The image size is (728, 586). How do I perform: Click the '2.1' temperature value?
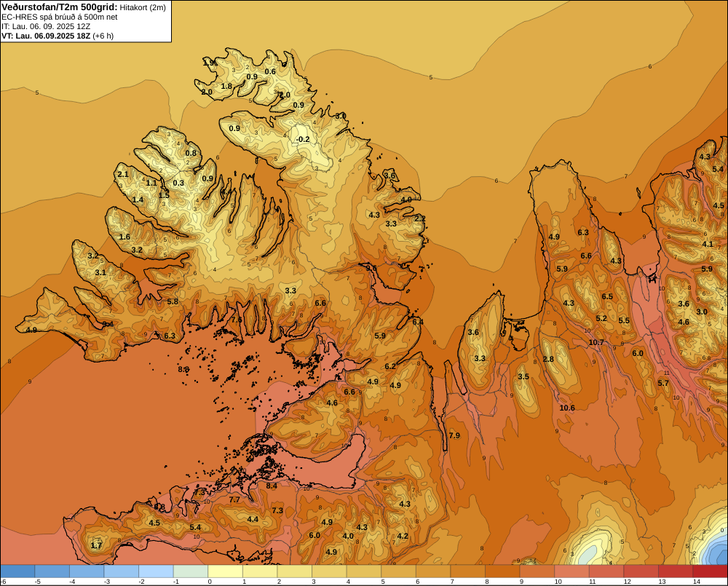[123, 175]
